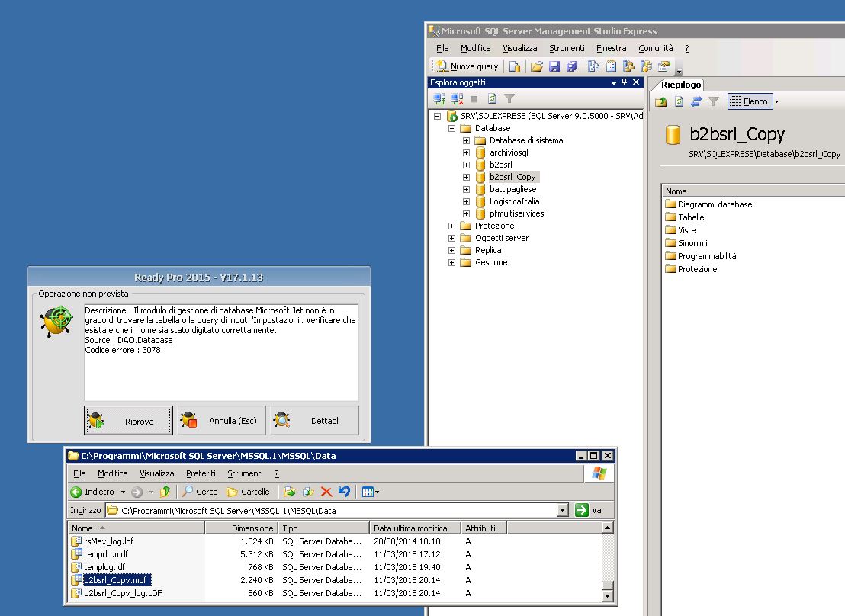The image size is (845, 616).
Task: Click the save disk icon in SSMS toolbar
Action: (554, 66)
